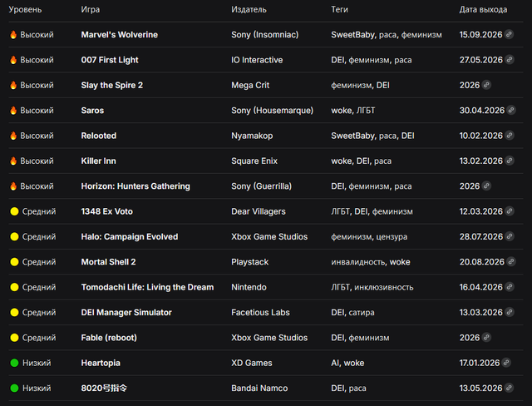This screenshot has height=406, width=532.
Task: Open the Marvel's Wolverine game title
Action: coord(120,35)
